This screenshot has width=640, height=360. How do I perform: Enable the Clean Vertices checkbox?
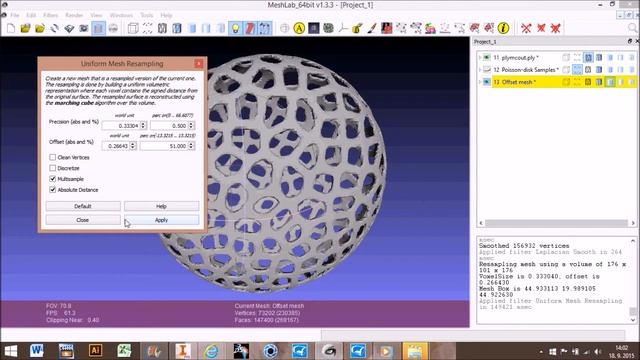click(53, 157)
